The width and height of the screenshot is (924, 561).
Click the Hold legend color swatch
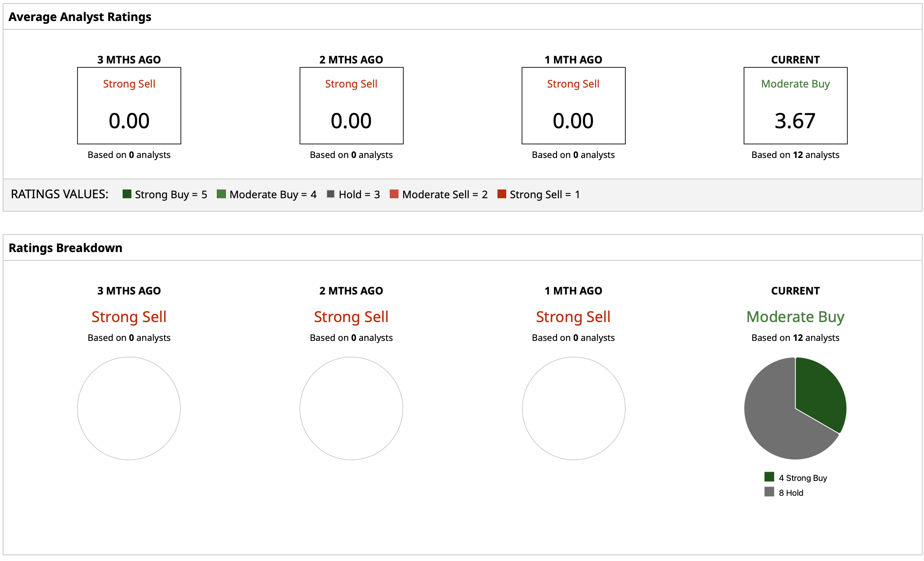click(331, 194)
